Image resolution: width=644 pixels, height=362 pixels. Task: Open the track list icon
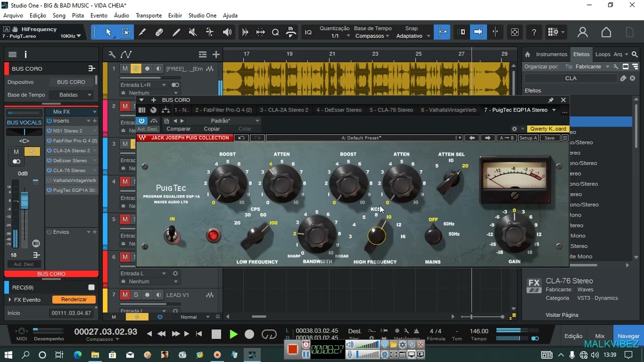202,54
